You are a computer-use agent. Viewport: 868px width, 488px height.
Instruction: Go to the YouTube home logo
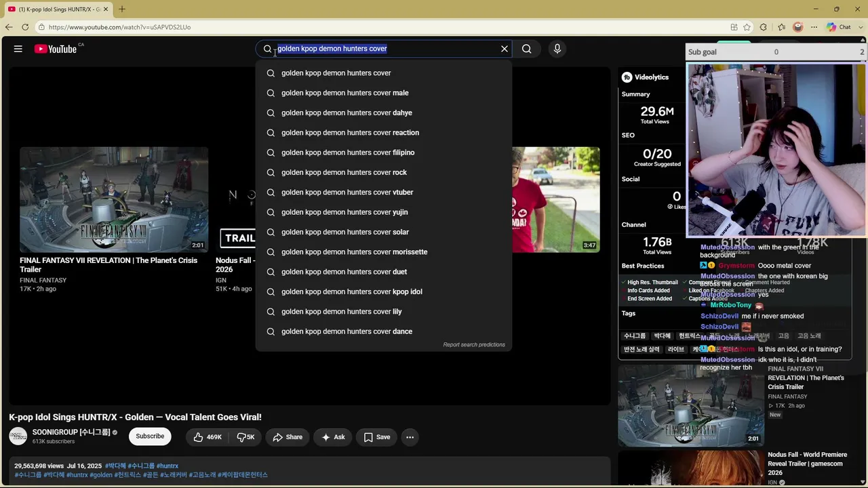tap(56, 49)
